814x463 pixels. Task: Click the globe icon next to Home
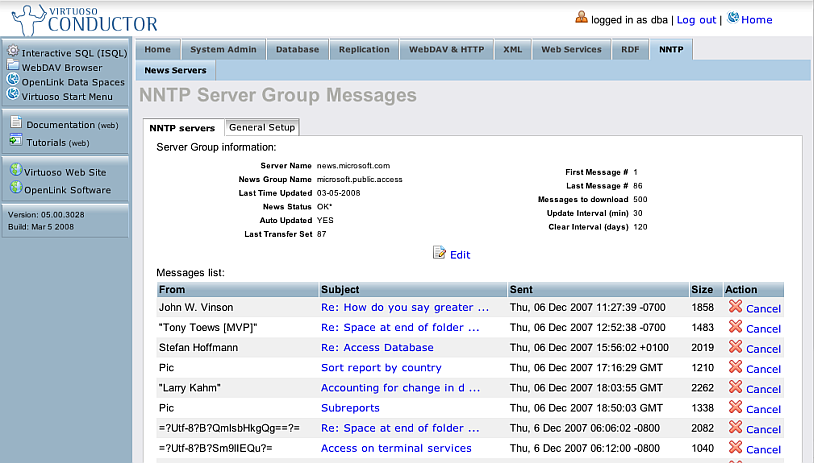733,18
